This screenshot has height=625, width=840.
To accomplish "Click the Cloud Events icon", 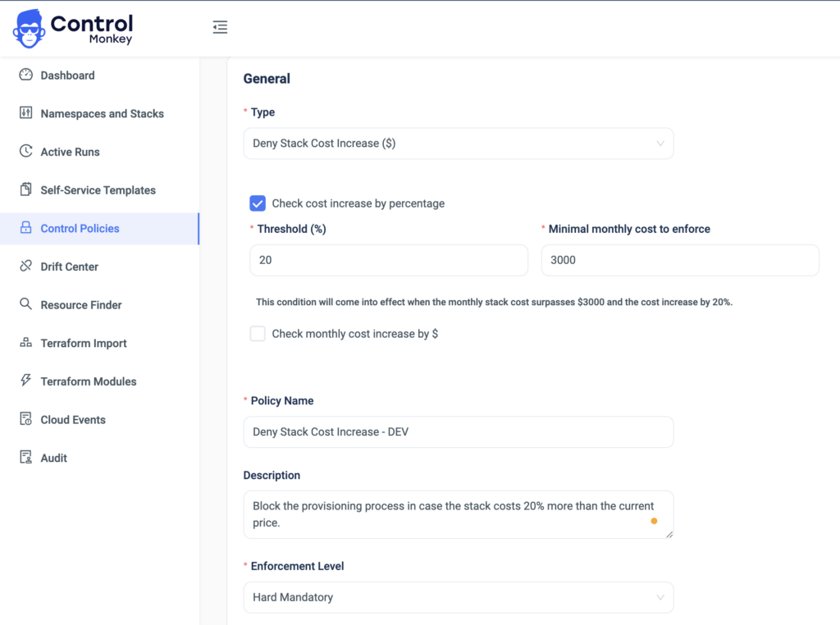I will click(x=25, y=419).
